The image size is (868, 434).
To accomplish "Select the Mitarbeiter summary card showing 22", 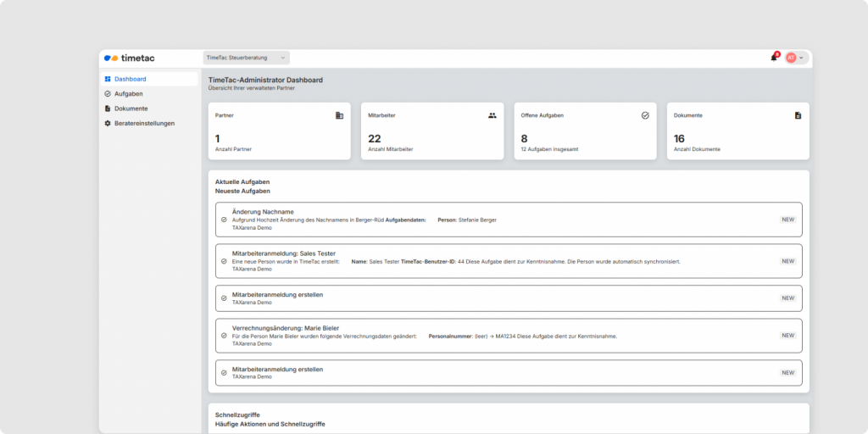I will click(431, 131).
